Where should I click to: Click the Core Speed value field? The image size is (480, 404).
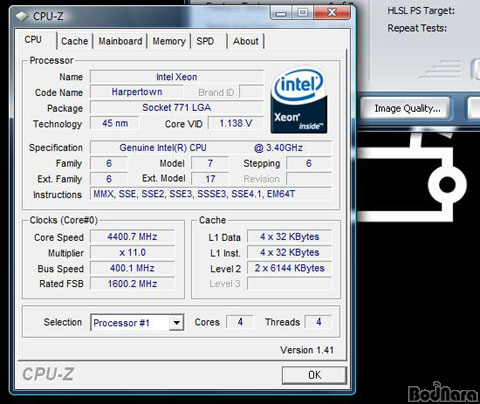pos(132,237)
